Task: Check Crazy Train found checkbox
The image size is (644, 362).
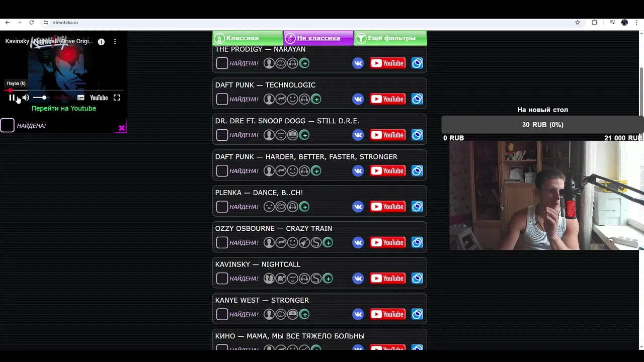Action: pyautogui.click(x=222, y=242)
